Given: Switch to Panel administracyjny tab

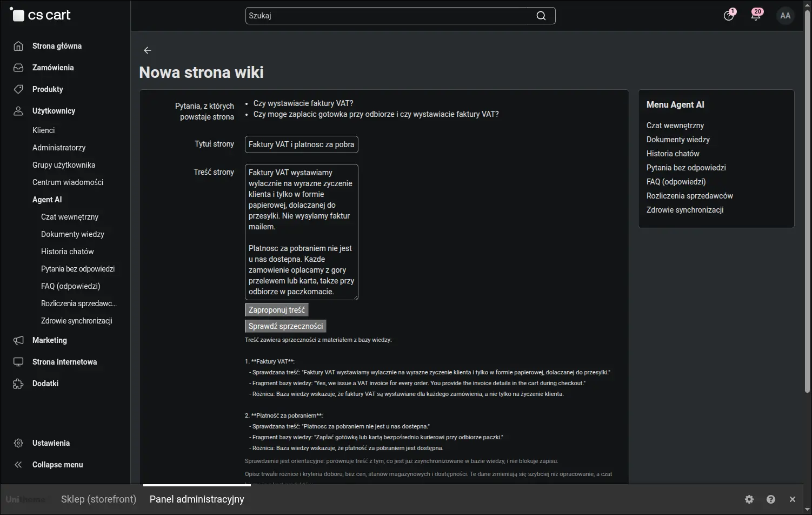Looking at the screenshot, I should (197, 499).
